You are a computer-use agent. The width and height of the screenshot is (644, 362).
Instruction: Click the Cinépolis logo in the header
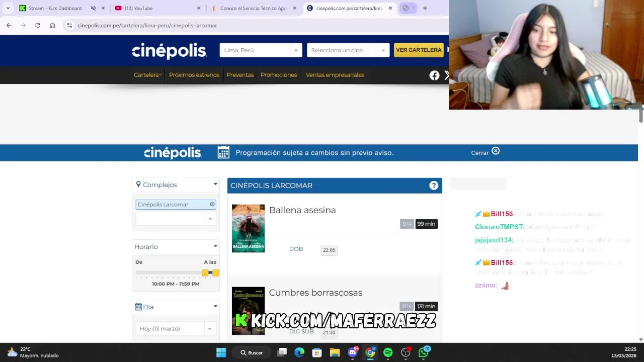169,51
